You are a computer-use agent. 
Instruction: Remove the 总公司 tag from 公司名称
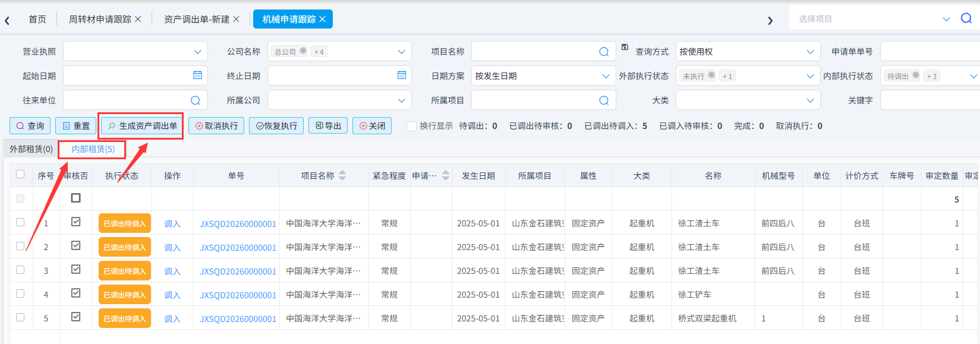click(x=303, y=51)
